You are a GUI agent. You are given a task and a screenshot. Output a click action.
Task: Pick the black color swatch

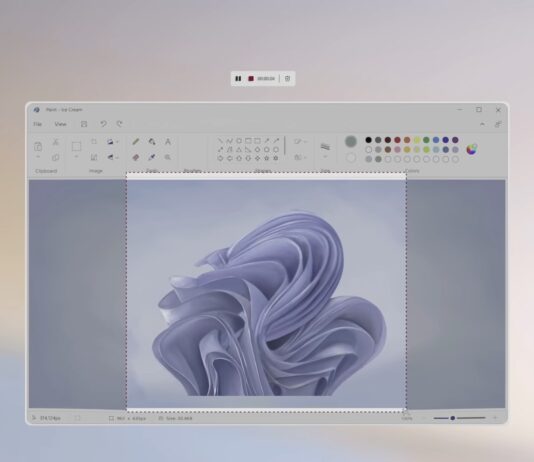(x=368, y=140)
